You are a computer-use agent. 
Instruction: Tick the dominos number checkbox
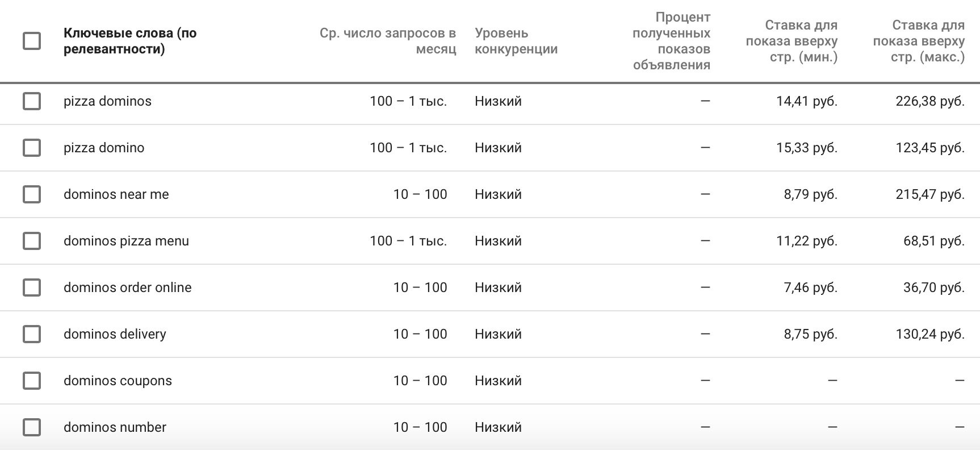coord(32,427)
